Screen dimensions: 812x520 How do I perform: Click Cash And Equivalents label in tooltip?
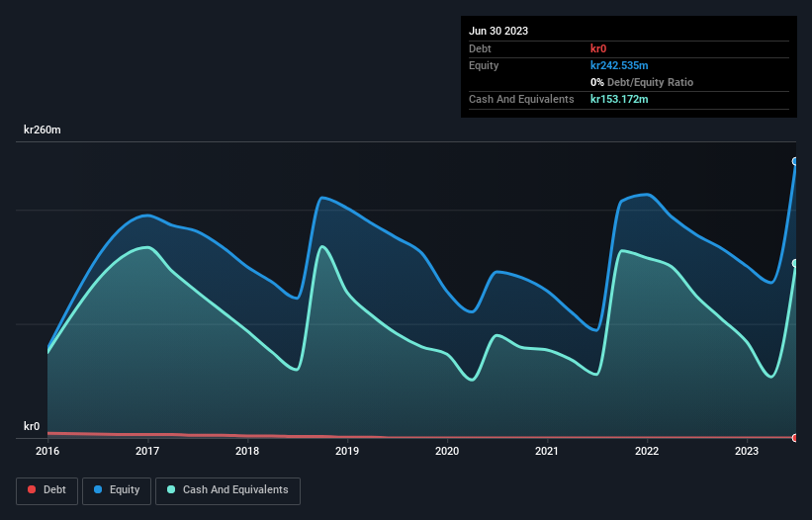click(x=521, y=99)
